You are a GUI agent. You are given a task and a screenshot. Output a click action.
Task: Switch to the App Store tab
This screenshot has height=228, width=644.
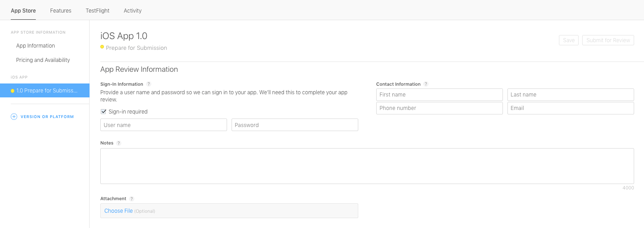23,10
